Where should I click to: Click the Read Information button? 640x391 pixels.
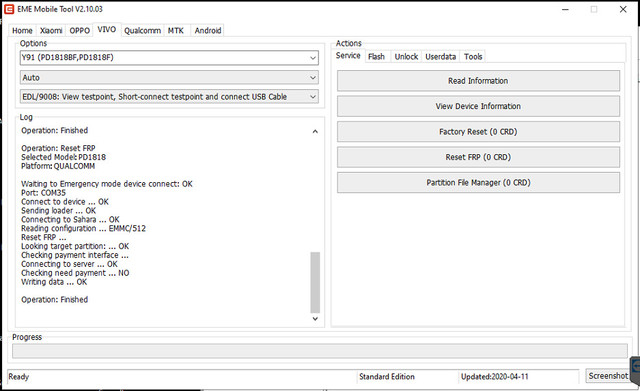pyautogui.click(x=478, y=81)
